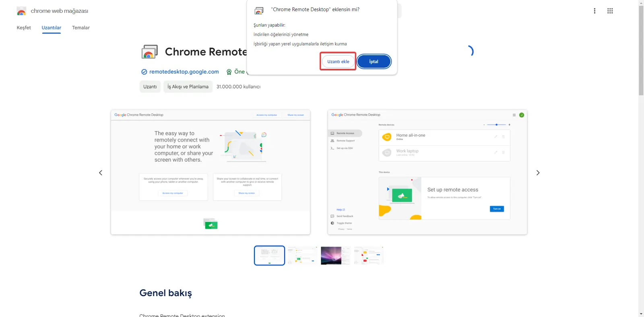Click the İş Akışı ve Planlama category chip
This screenshot has height=317, width=644.
pyautogui.click(x=188, y=86)
